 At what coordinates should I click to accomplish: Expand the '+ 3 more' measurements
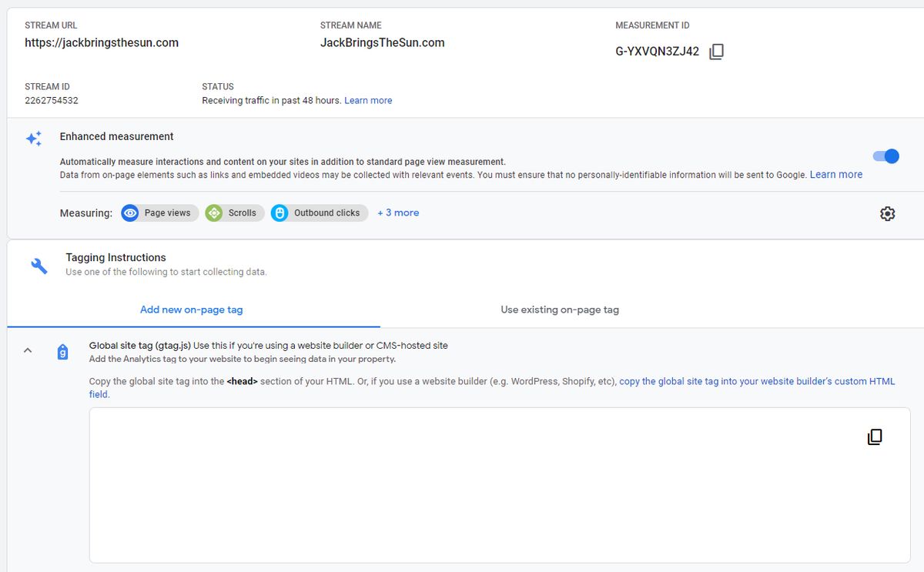[x=398, y=213]
